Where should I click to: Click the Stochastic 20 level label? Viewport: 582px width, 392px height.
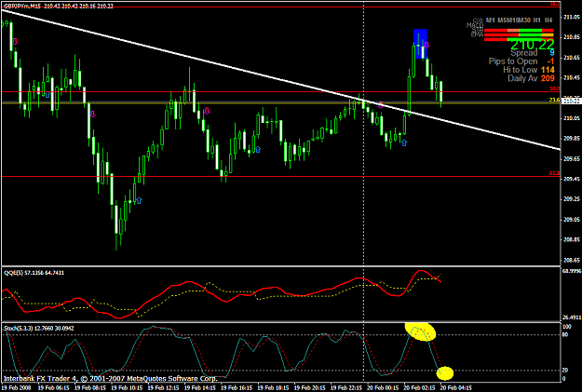[x=565, y=371]
